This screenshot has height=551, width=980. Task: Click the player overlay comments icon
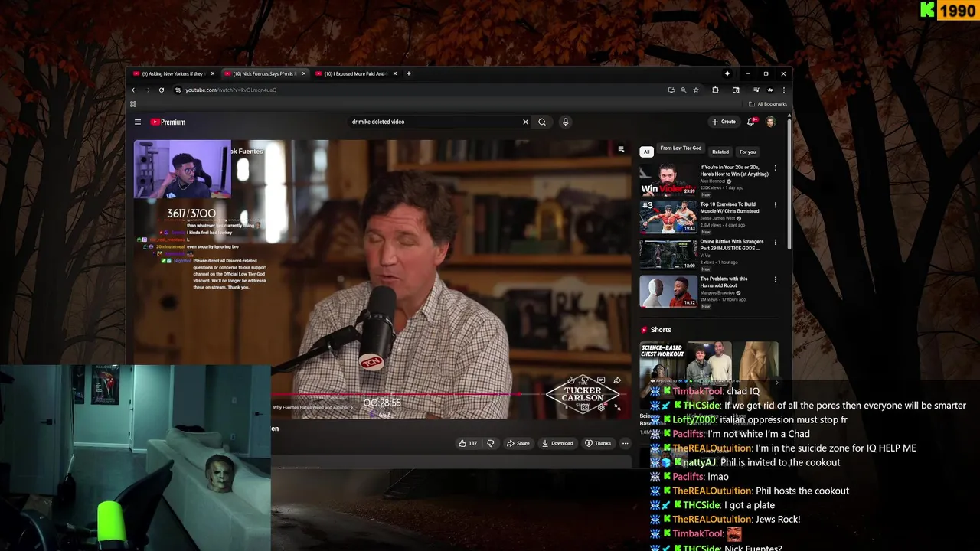tap(601, 380)
